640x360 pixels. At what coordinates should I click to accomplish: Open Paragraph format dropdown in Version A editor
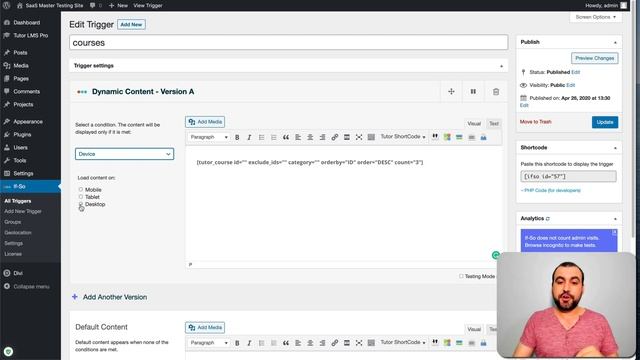coord(209,137)
